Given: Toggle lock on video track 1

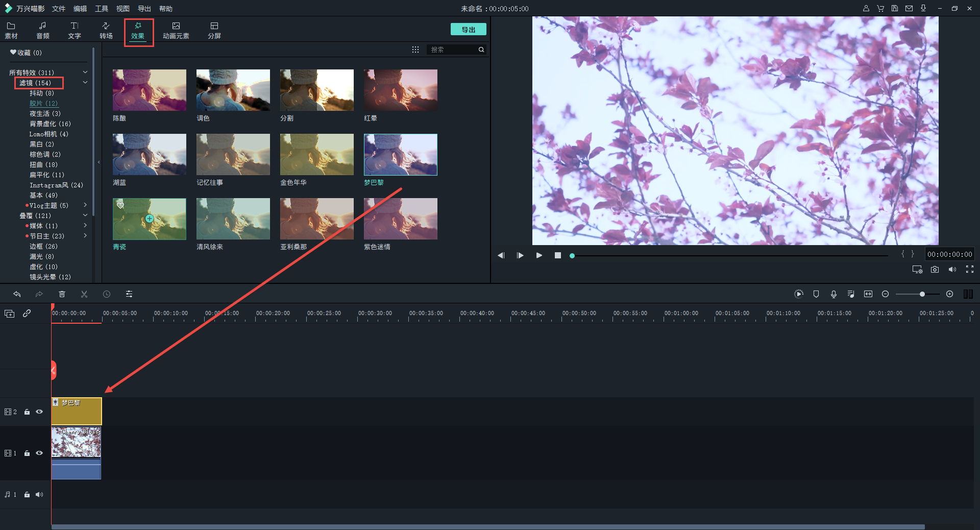Looking at the screenshot, I should (27, 453).
